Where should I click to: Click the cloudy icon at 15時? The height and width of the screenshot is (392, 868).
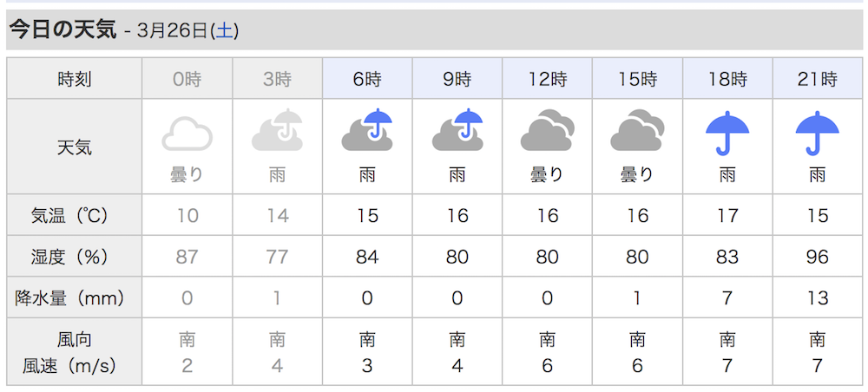tap(637, 130)
